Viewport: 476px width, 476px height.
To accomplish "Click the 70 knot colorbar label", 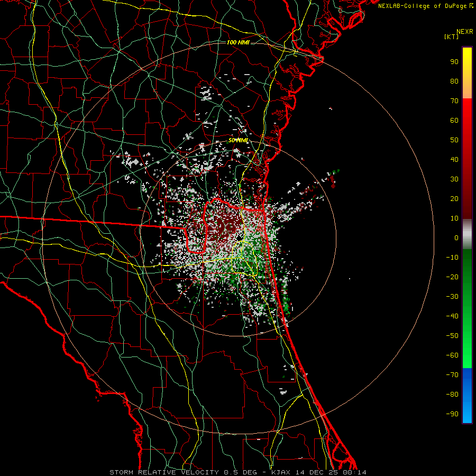I will click(454, 101).
